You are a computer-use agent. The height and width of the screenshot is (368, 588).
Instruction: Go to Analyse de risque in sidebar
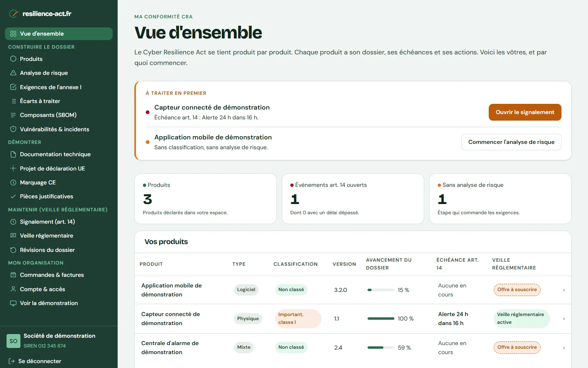click(x=59, y=73)
